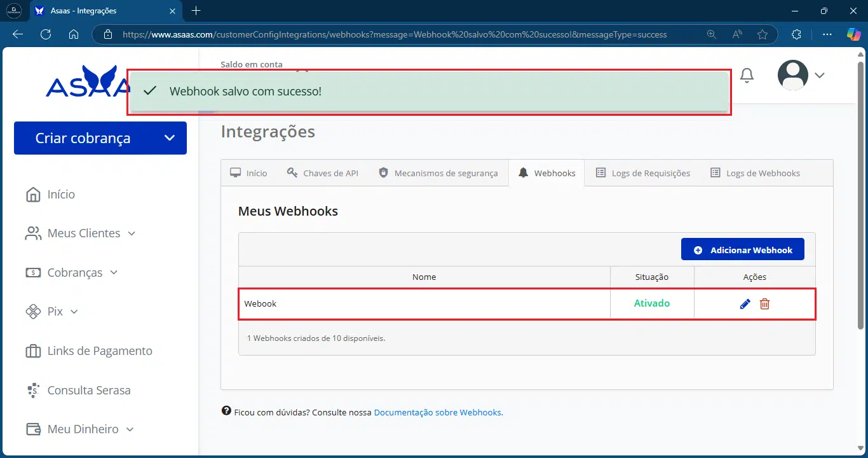868x458 pixels.
Task: Open the Copilot icon in browser toolbar
Action: tap(854, 34)
